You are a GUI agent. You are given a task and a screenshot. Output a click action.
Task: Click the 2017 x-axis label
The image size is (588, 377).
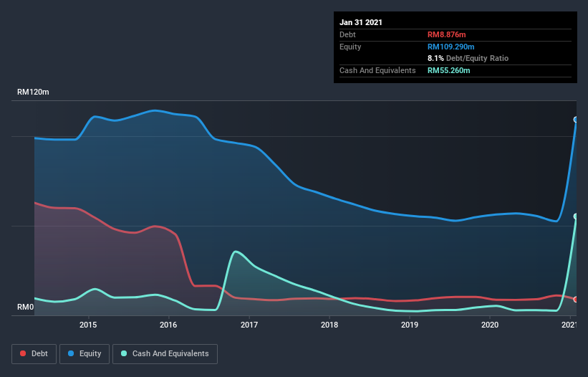pyautogui.click(x=249, y=325)
